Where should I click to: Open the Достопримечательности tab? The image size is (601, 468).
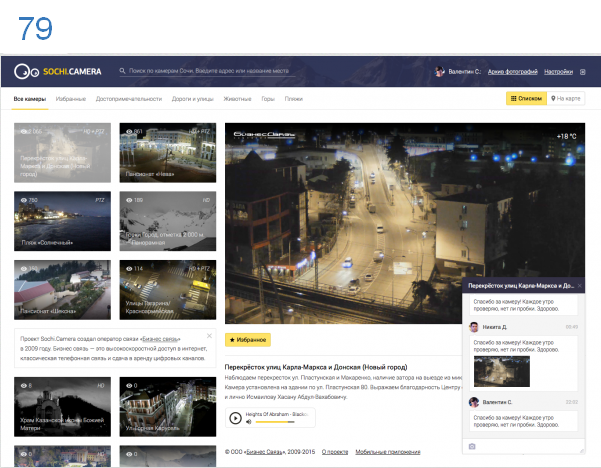pyautogui.click(x=128, y=99)
